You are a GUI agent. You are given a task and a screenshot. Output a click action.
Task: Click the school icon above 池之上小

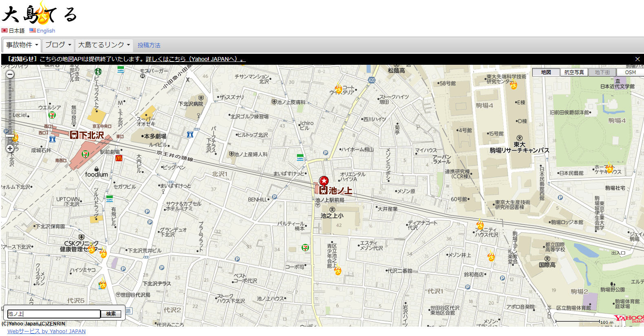[332, 209]
